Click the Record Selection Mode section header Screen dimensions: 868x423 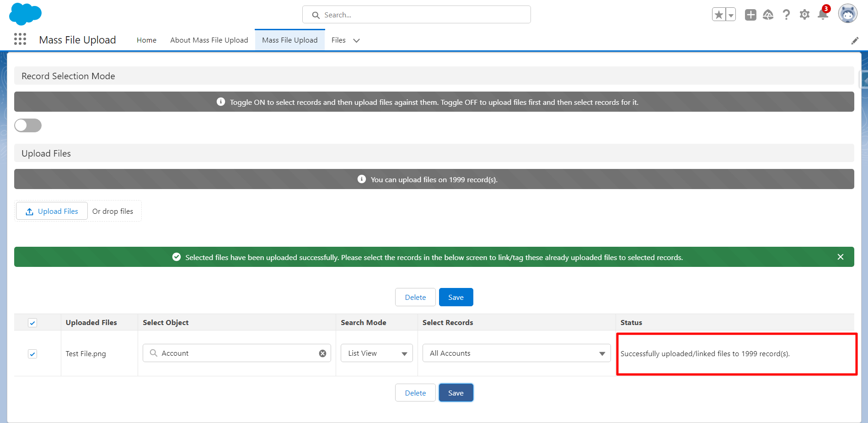click(x=434, y=76)
